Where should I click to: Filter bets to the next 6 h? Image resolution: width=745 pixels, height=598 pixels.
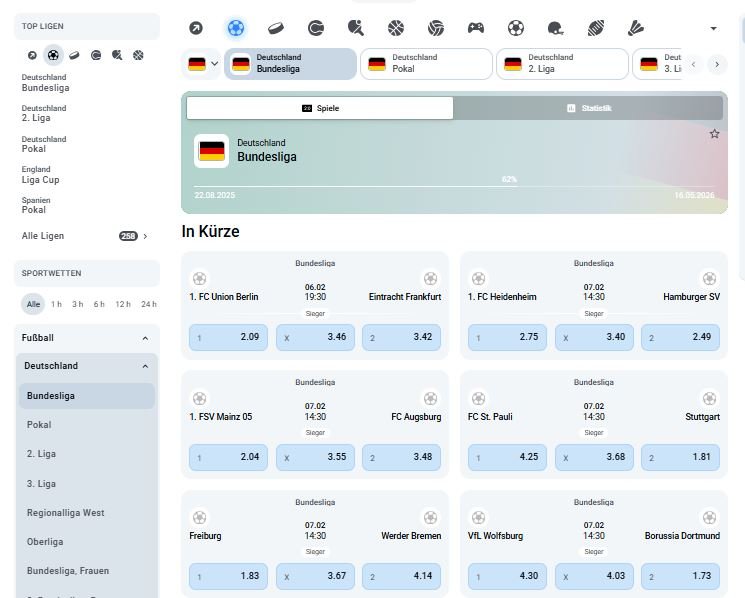99,304
